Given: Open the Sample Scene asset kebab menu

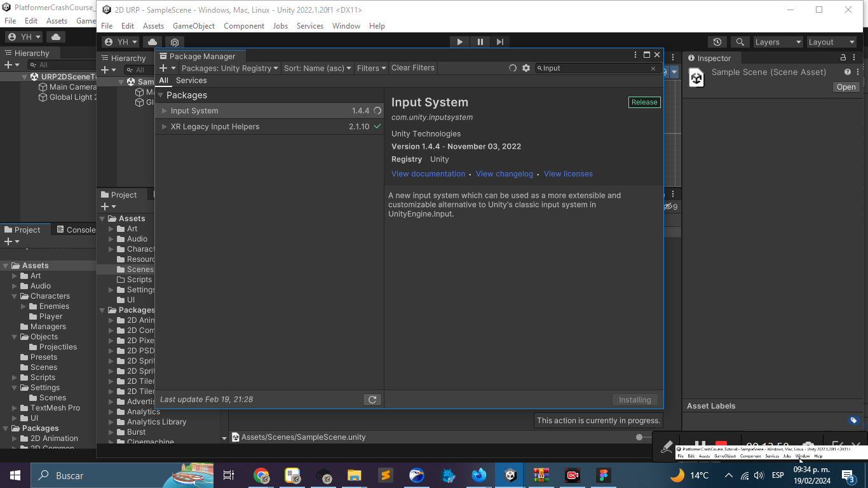Looking at the screenshot, I should 858,72.
